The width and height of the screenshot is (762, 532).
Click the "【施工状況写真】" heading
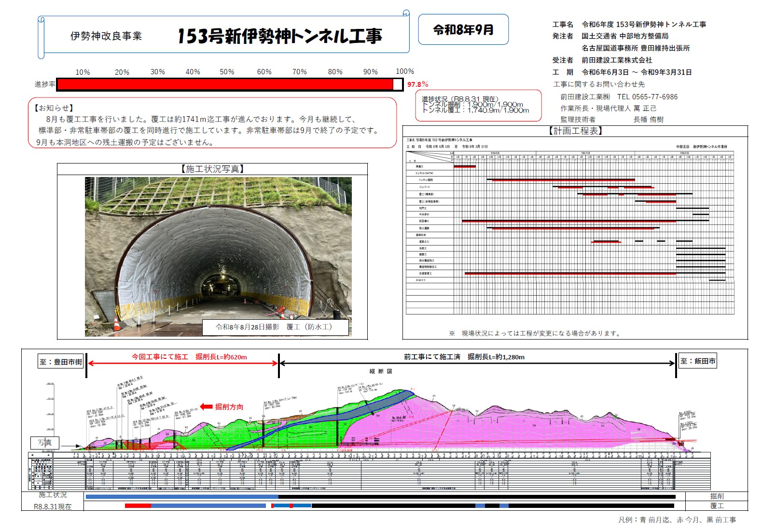(x=212, y=169)
